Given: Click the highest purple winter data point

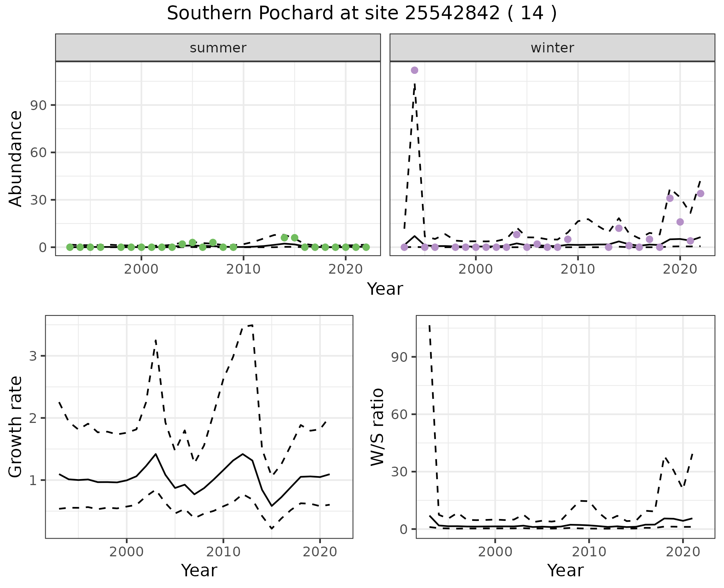Looking at the screenshot, I should point(414,70).
